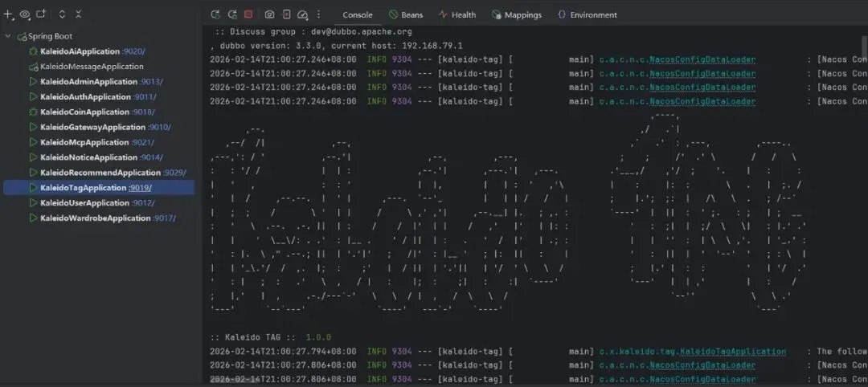Select KaleidoAdminApplication in the tree
This screenshot has height=387, width=868.
(x=88, y=81)
